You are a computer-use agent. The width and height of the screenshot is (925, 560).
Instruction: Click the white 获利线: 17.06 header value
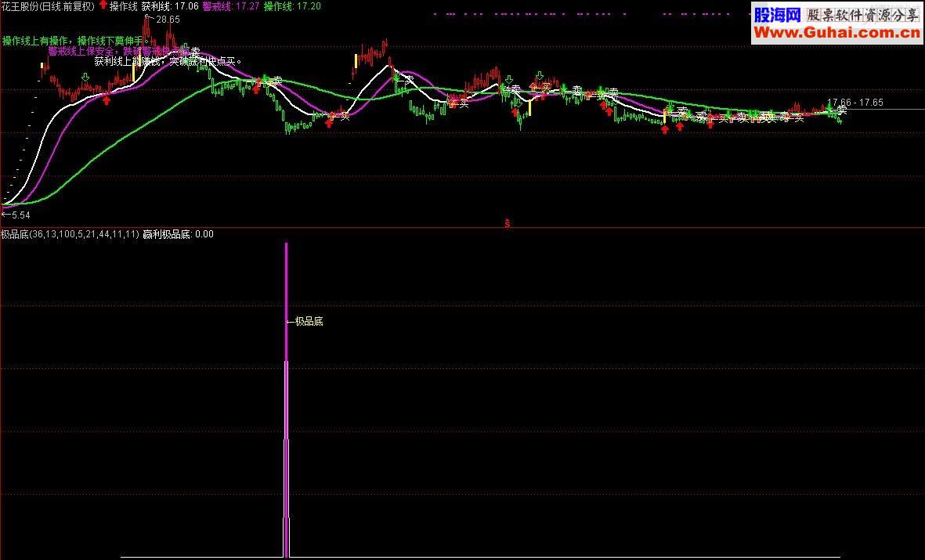pyautogui.click(x=170, y=6)
